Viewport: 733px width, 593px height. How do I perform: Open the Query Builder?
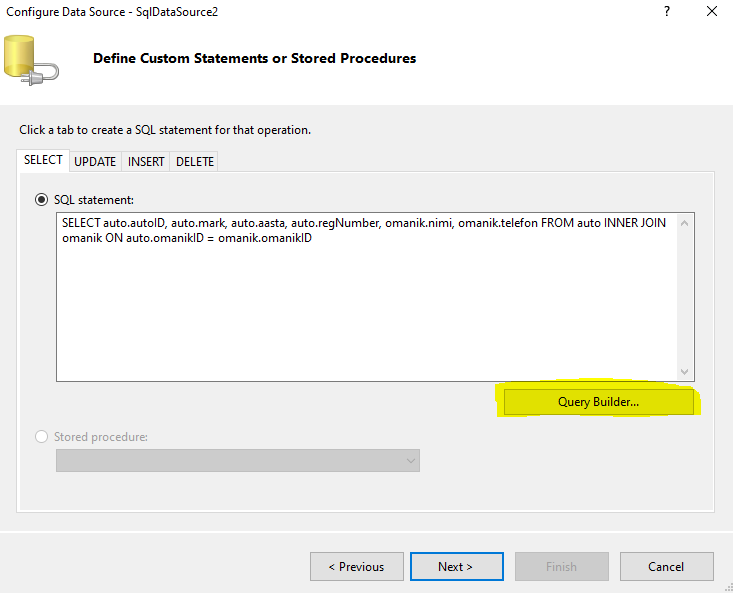[x=598, y=402]
